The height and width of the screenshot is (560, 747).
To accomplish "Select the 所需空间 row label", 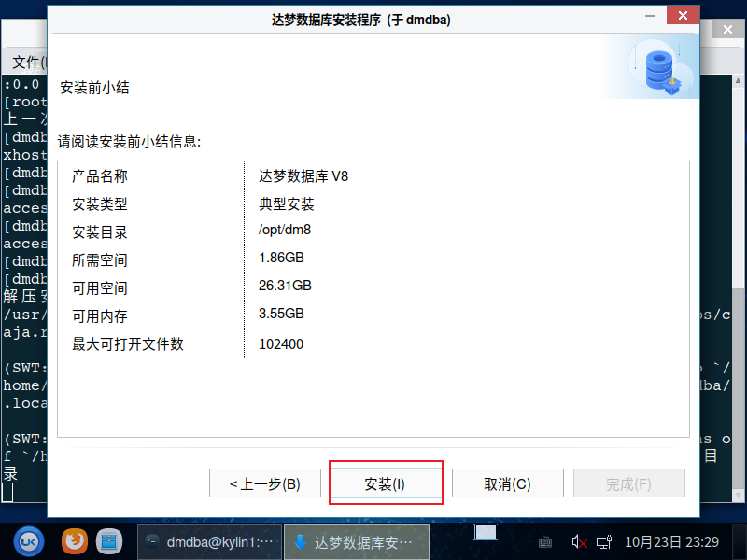I will coord(100,260).
